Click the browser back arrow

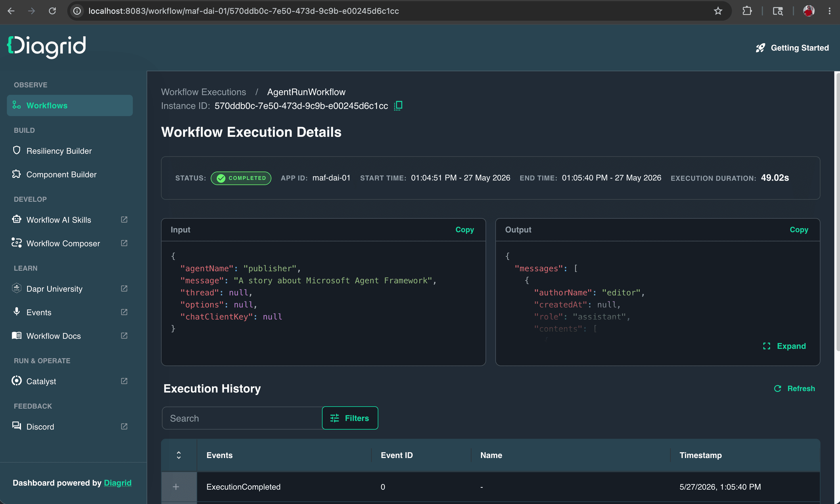click(x=11, y=11)
